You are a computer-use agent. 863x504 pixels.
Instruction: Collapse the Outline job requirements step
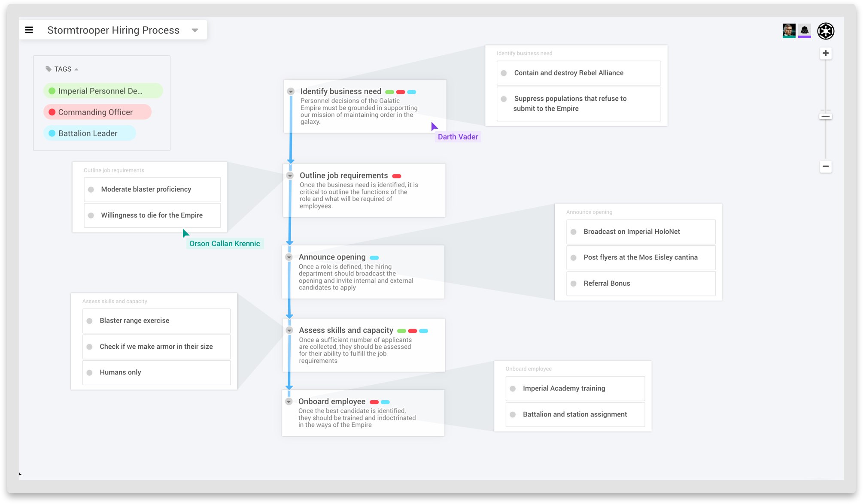click(290, 175)
